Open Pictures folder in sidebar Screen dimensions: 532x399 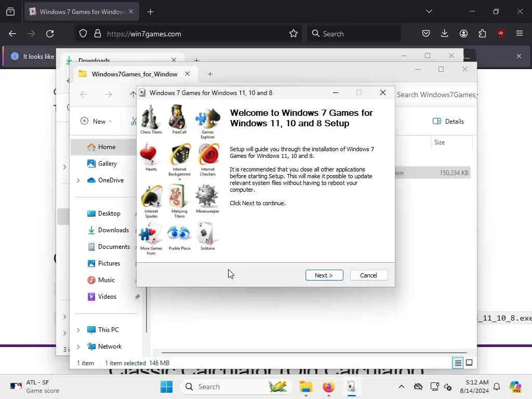103,263
